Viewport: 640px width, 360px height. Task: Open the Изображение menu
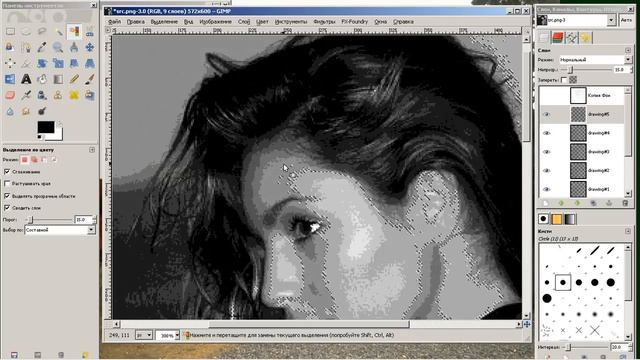point(216,22)
